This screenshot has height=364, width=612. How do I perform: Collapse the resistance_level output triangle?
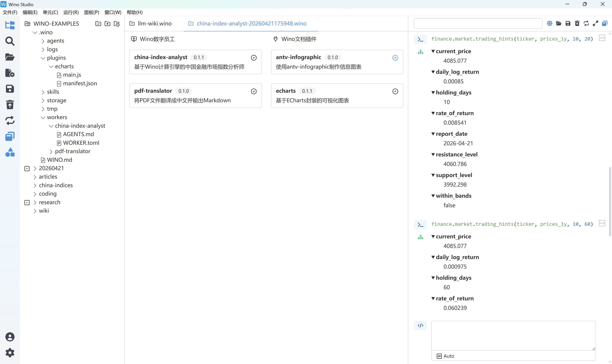point(433,154)
